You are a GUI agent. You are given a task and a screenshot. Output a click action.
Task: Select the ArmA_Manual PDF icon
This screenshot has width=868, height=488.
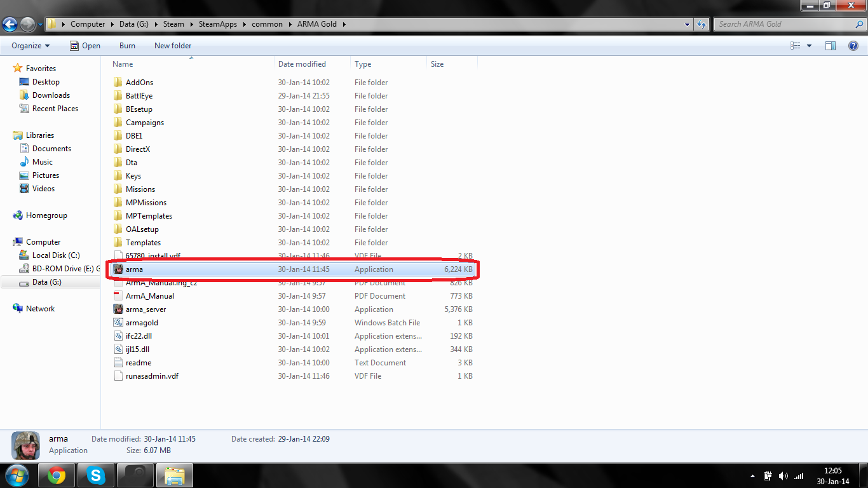click(x=118, y=296)
